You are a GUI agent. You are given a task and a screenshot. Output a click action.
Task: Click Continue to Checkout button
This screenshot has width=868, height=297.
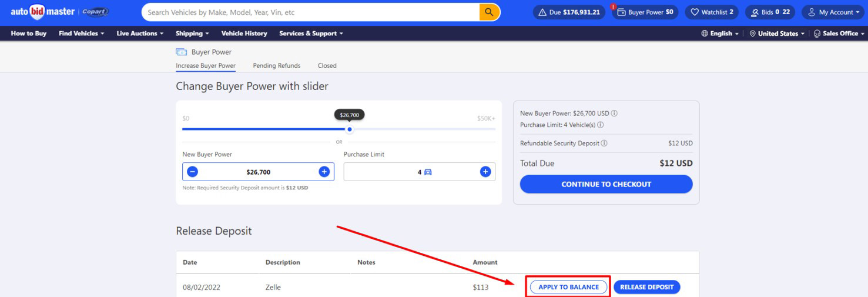click(x=606, y=184)
